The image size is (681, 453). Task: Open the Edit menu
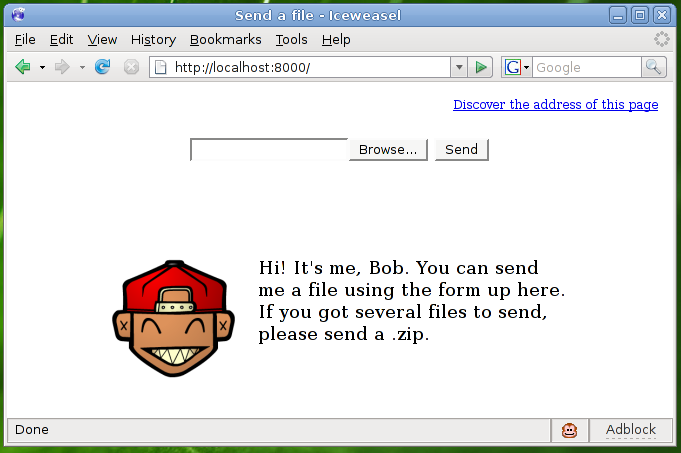coord(61,40)
